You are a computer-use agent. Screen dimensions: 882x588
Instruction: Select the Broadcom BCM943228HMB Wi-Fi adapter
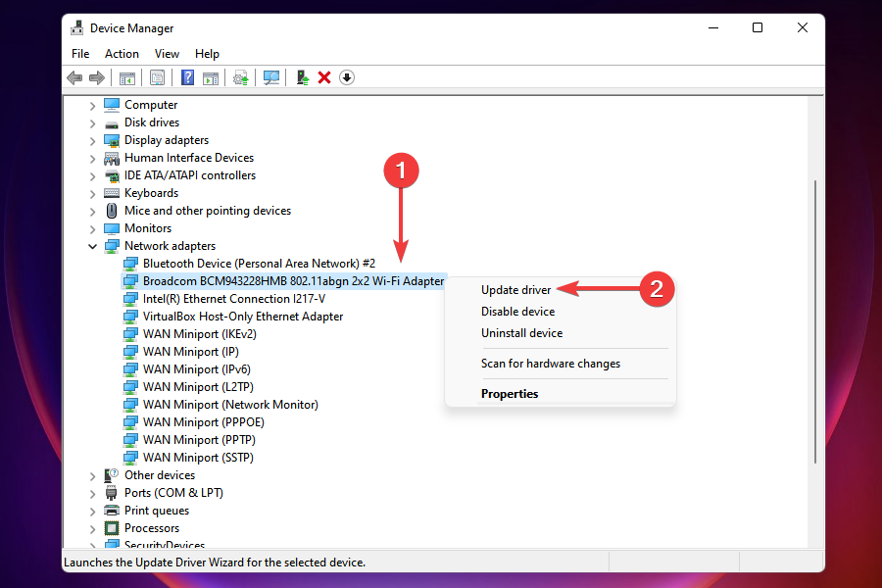(x=294, y=280)
